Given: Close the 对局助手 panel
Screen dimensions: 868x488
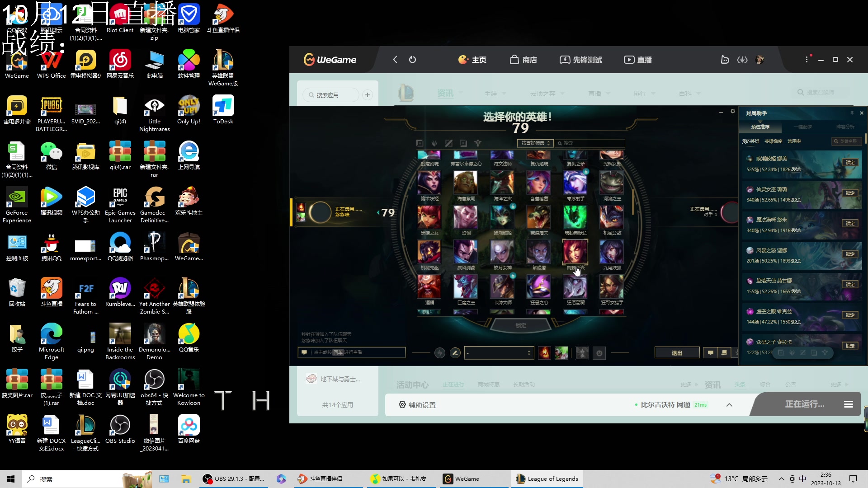Looking at the screenshot, I should [862, 113].
